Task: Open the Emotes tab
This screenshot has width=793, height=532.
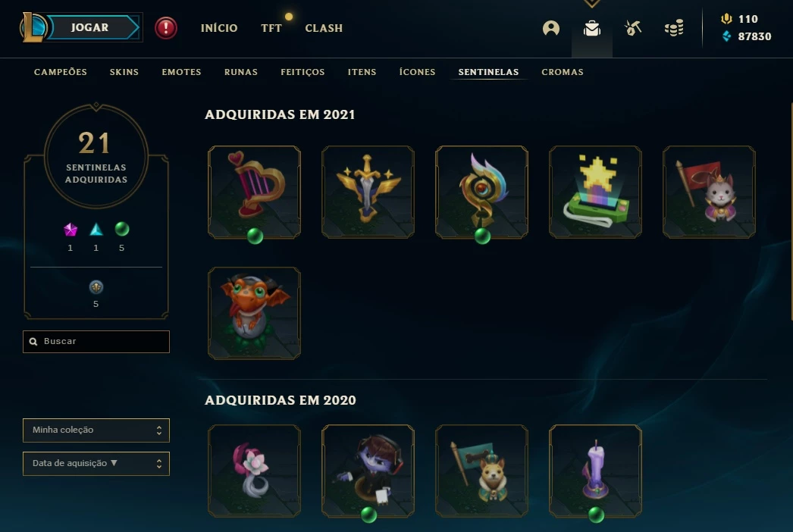Action: pyautogui.click(x=181, y=72)
